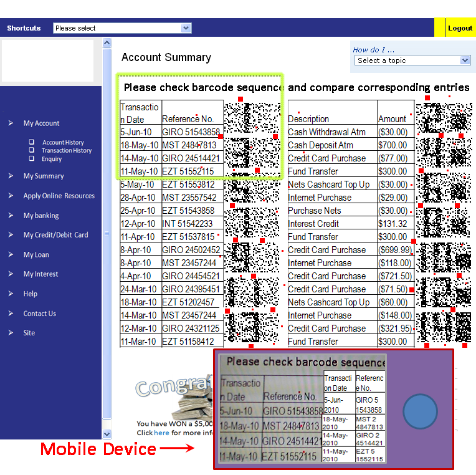Viewport: 476px width, 475px height.
Task: Expand the My Credit/Debit Card arrow
Action: coord(11,235)
